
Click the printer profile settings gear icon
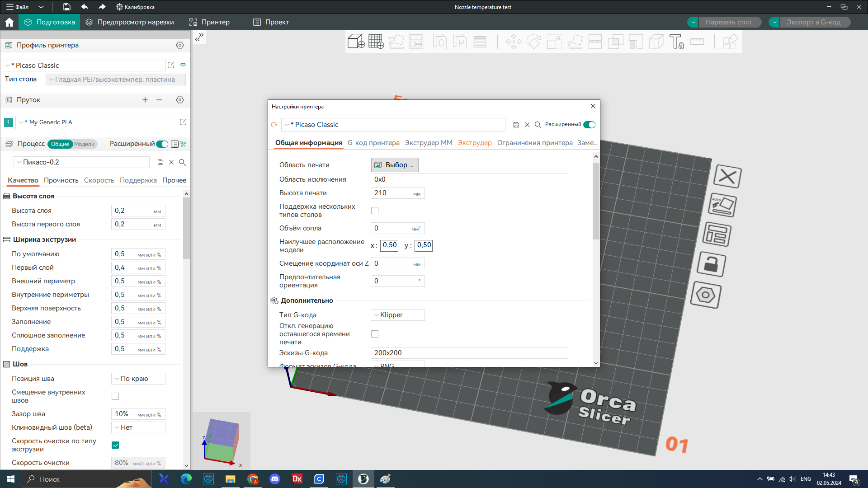pos(180,45)
